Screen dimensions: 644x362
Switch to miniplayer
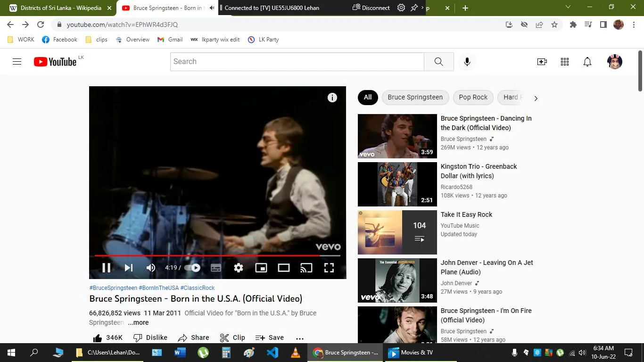pyautogui.click(x=261, y=268)
